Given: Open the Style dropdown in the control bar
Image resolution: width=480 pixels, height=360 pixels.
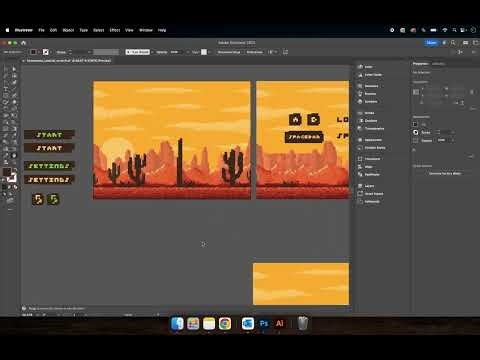Looking at the screenshot, I should 210,52.
